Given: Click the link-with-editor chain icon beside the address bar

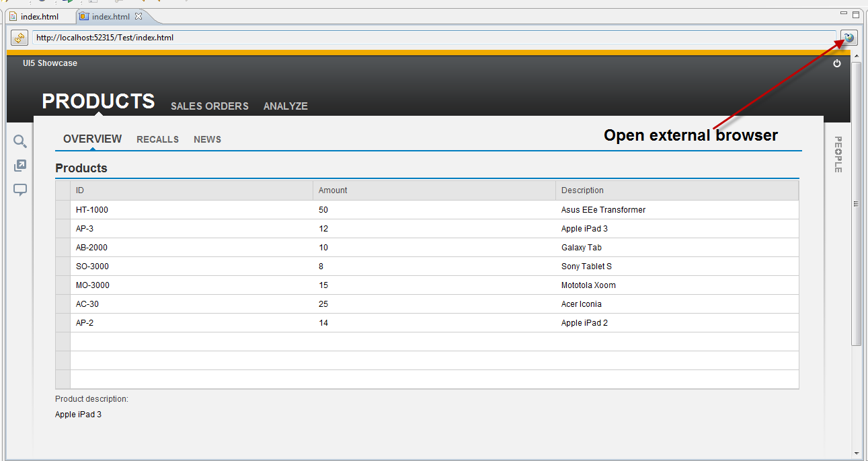Looking at the screenshot, I should point(19,37).
